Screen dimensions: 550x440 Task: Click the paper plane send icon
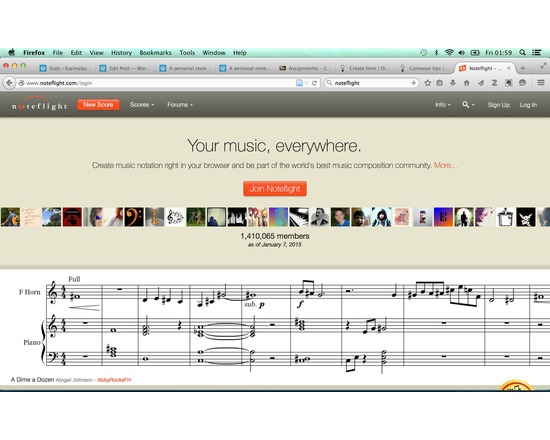[x=481, y=83]
